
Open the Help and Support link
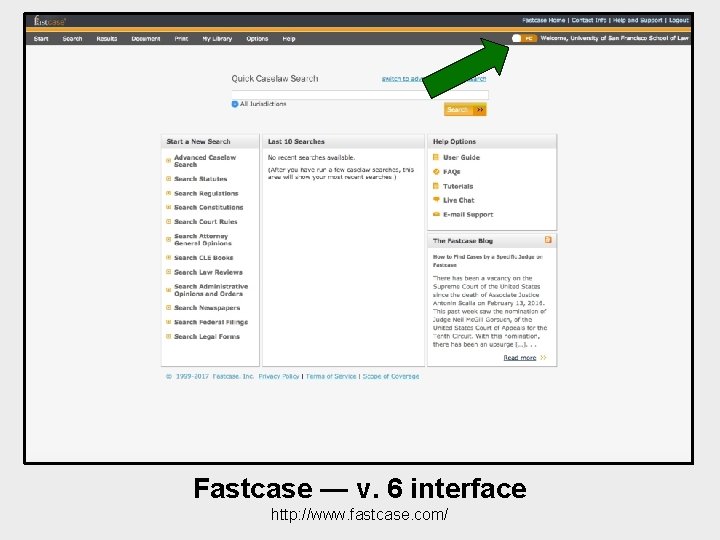[x=637, y=20]
